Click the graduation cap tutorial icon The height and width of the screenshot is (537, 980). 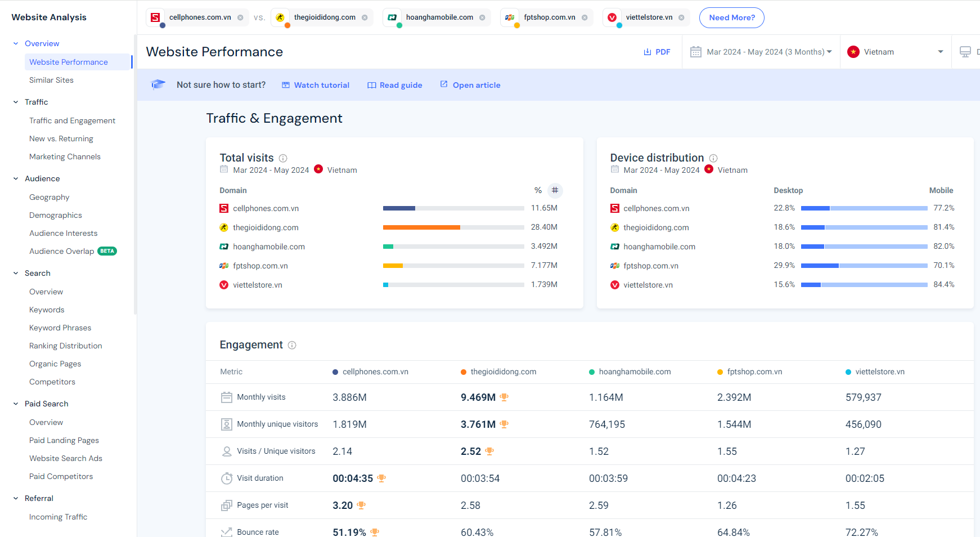pyautogui.click(x=159, y=84)
